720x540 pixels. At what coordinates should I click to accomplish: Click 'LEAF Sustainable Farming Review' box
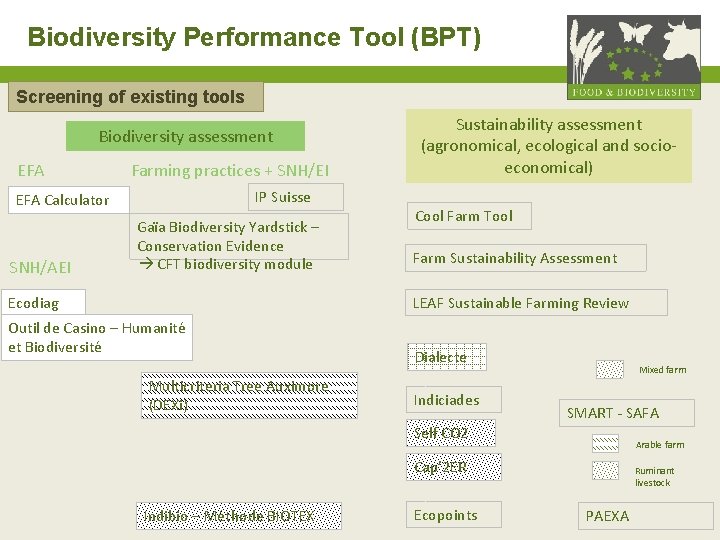[x=536, y=303]
